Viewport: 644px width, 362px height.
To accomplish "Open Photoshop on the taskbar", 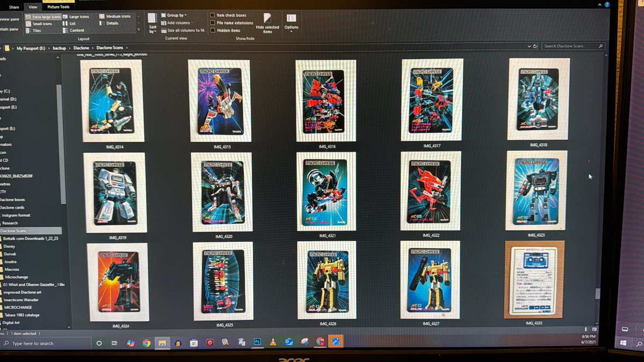I will pos(257,342).
